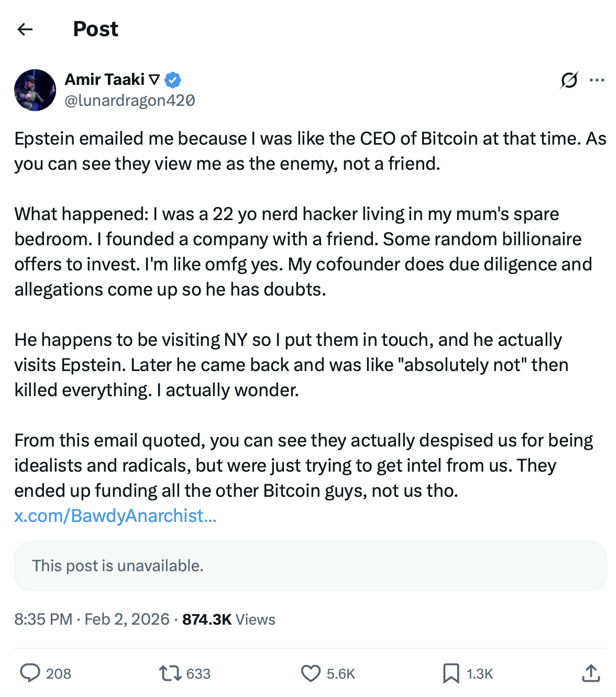The image size is (616, 697).
Task: Open the repost arrows icon menu
Action: coord(170,673)
